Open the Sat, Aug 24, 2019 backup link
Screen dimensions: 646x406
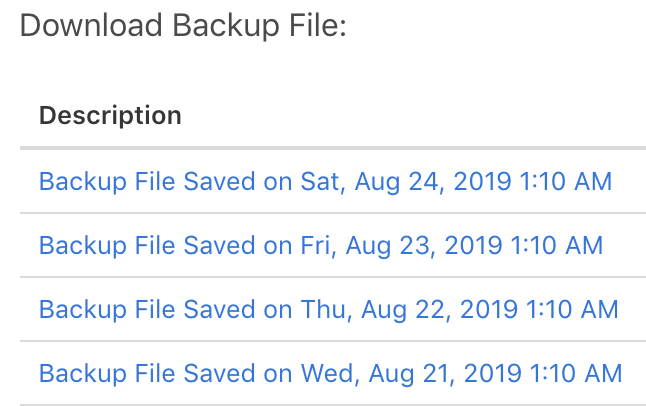[x=325, y=182]
